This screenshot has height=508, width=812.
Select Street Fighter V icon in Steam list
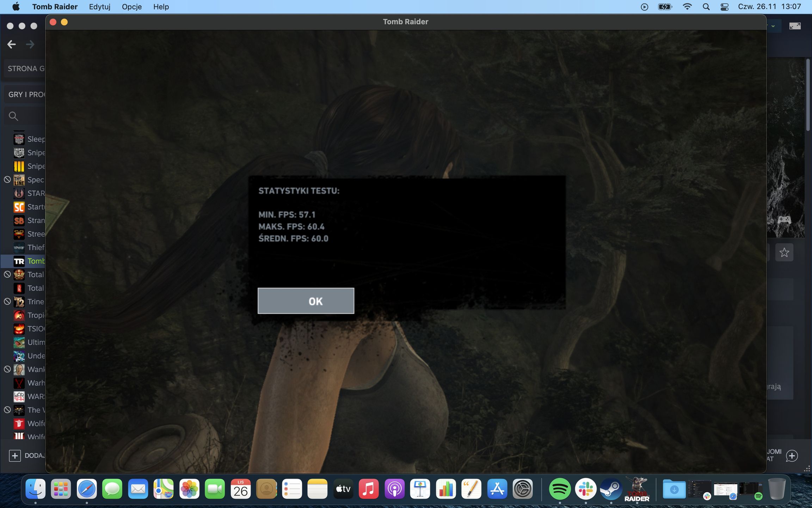tap(19, 234)
